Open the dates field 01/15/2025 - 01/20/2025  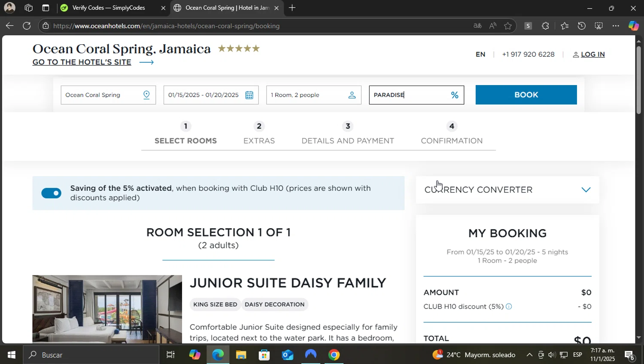[211, 95]
